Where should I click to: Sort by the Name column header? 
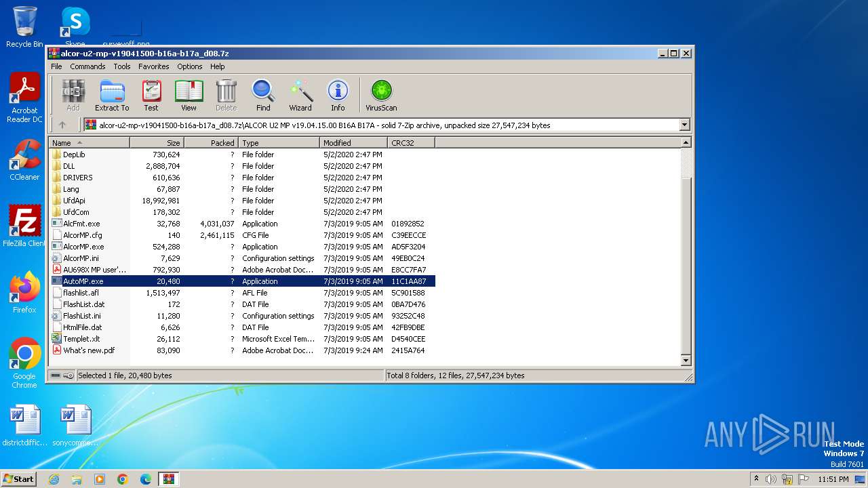90,142
